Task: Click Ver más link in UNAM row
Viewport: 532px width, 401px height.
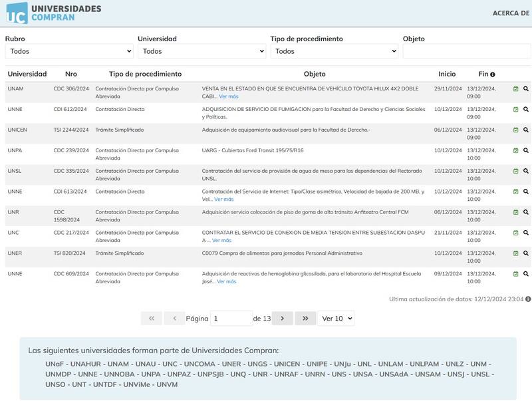Action: pyautogui.click(x=228, y=96)
